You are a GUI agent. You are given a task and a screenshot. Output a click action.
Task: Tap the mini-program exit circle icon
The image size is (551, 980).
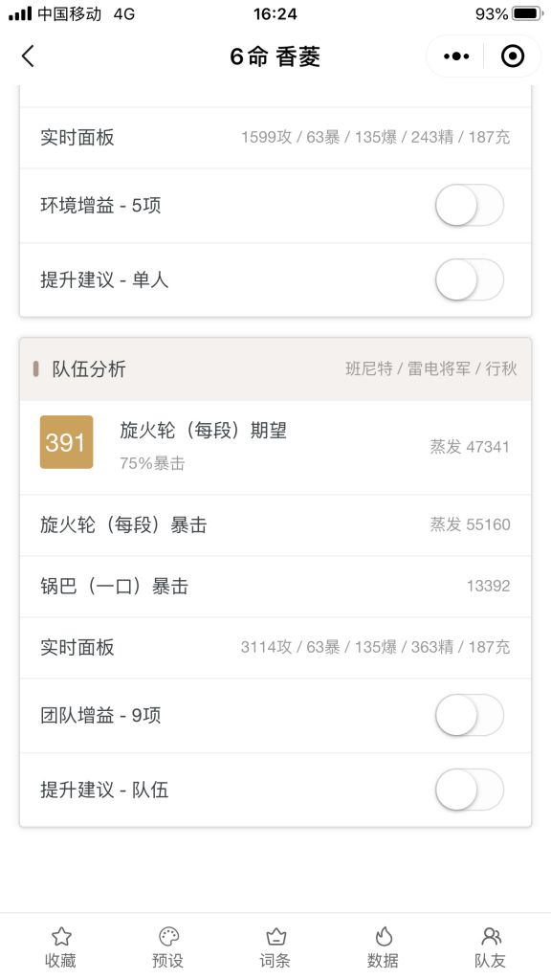point(513,56)
